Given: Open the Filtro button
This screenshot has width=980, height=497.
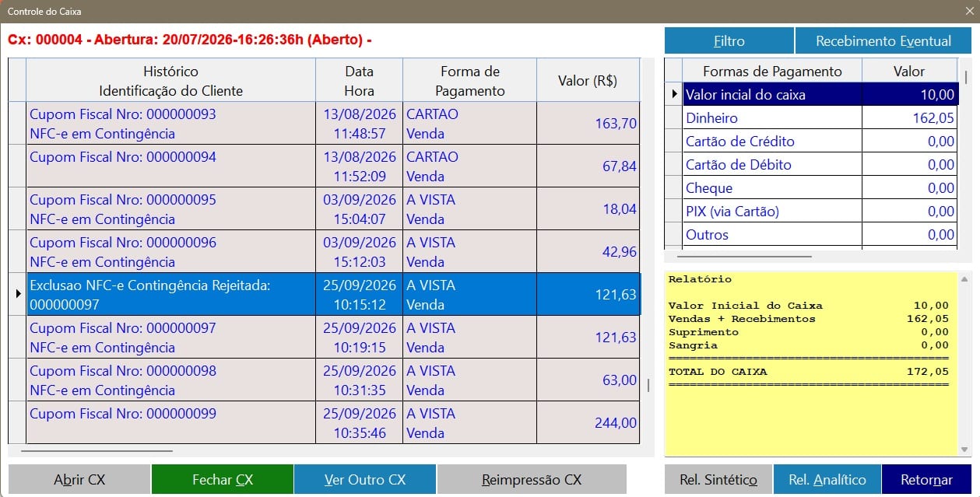Looking at the screenshot, I should [x=729, y=41].
